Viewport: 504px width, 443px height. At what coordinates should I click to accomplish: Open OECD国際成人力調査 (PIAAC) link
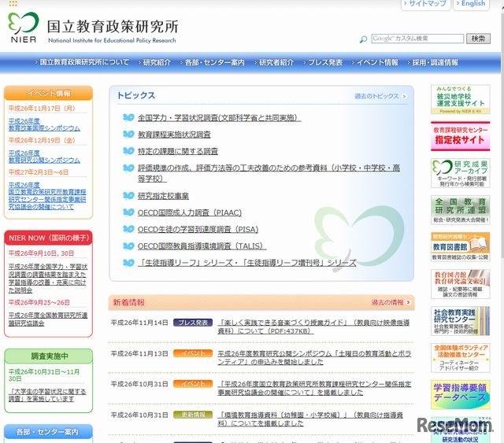[190, 212]
